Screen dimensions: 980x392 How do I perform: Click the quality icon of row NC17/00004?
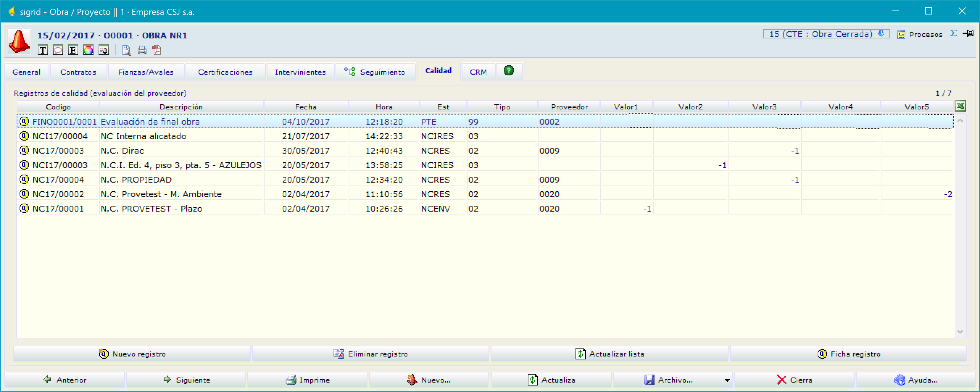(24, 179)
